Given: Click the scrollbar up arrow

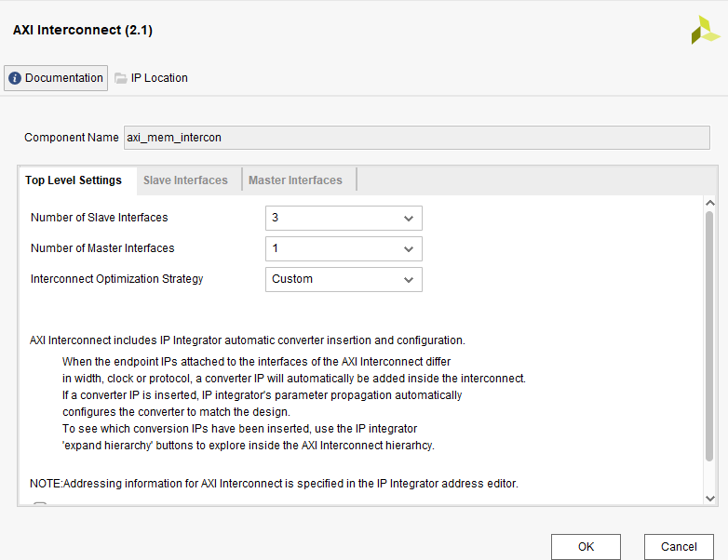Looking at the screenshot, I should (709, 203).
